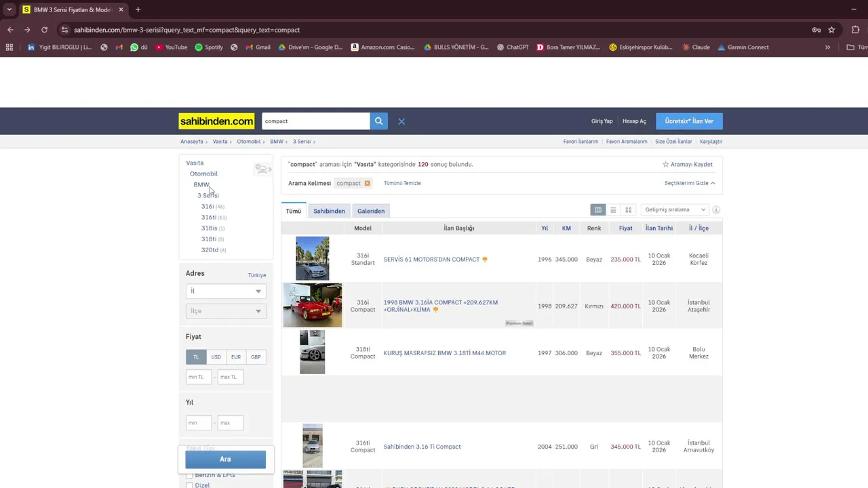
Task: Select GBP currency
Action: (256, 357)
